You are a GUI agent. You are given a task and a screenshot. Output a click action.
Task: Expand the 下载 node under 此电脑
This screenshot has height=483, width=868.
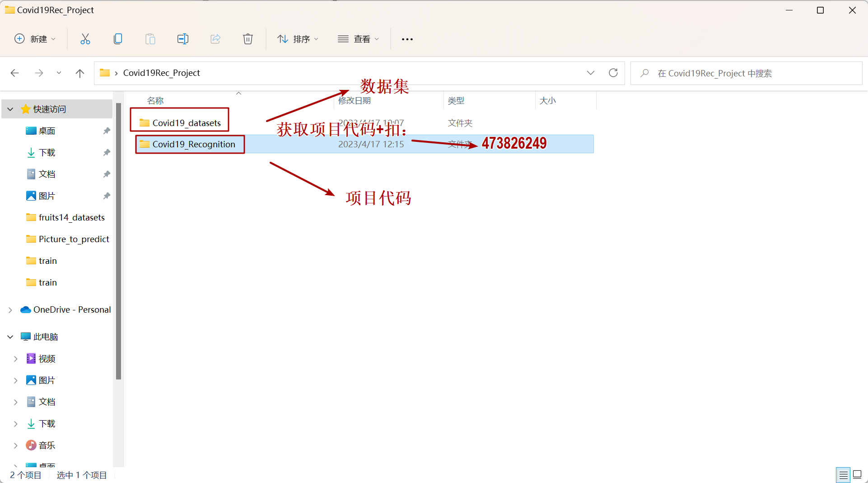point(16,424)
